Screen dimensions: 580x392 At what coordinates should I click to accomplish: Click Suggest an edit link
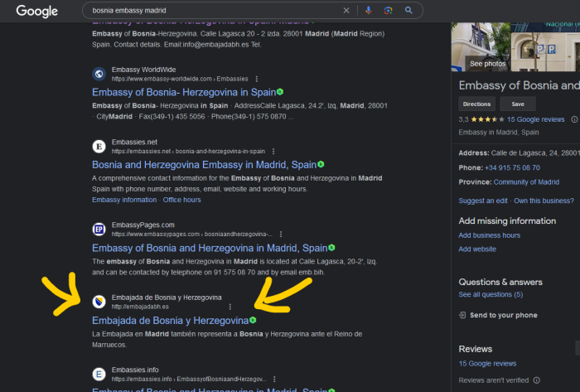tap(483, 201)
